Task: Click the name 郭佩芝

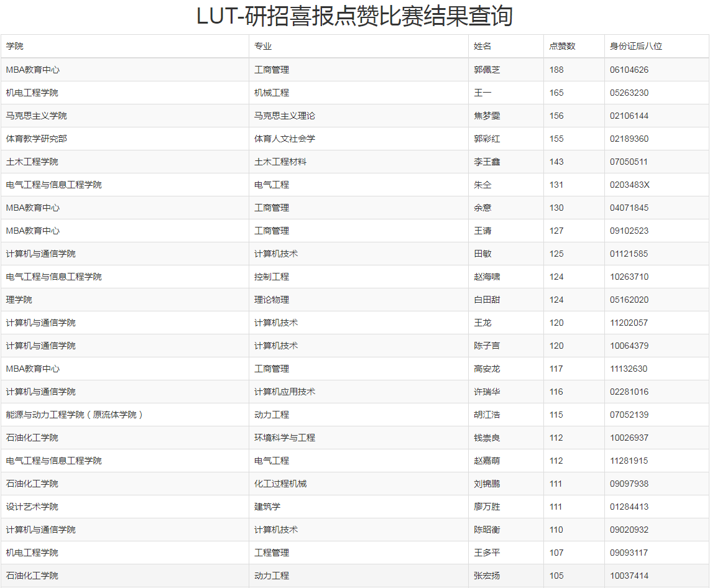Action: point(487,70)
